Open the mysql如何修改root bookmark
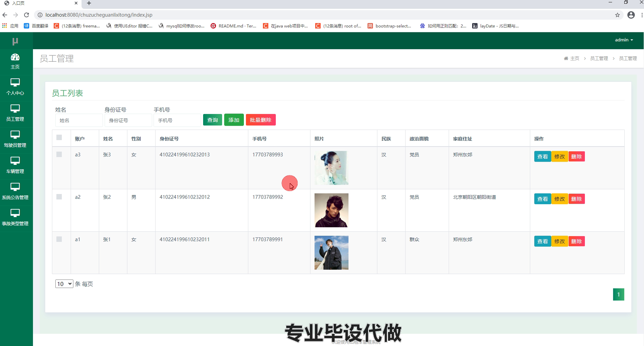Viewport: 644px width, 346px height. coord(181,26)
